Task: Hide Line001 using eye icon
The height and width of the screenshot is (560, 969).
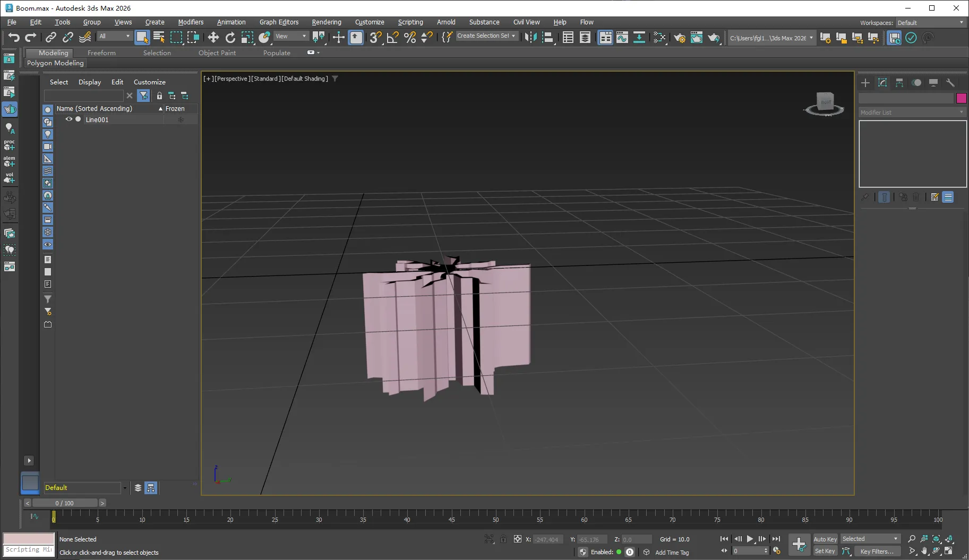Action: coord(68,119)
